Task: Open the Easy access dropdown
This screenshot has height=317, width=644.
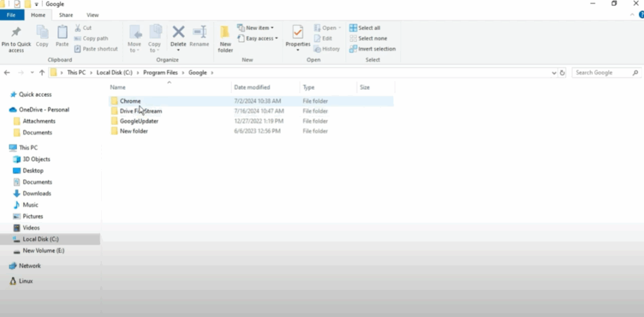Action: [257, 38]
